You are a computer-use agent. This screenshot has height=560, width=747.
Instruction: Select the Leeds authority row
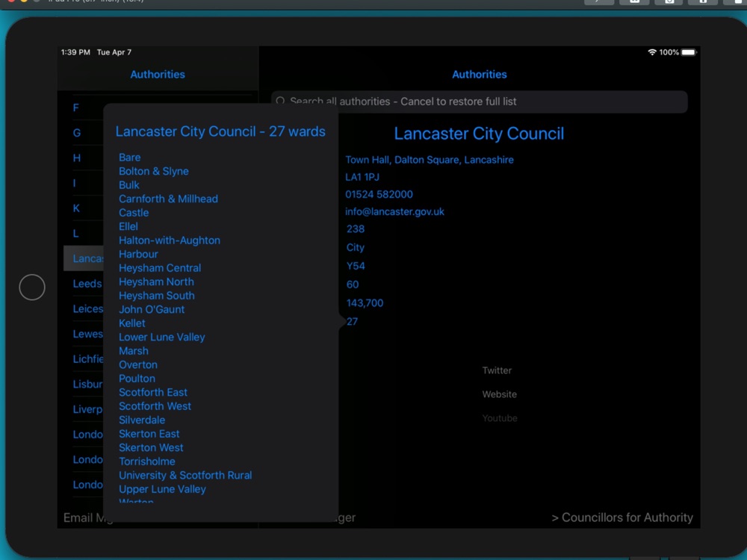click(87, 284)
